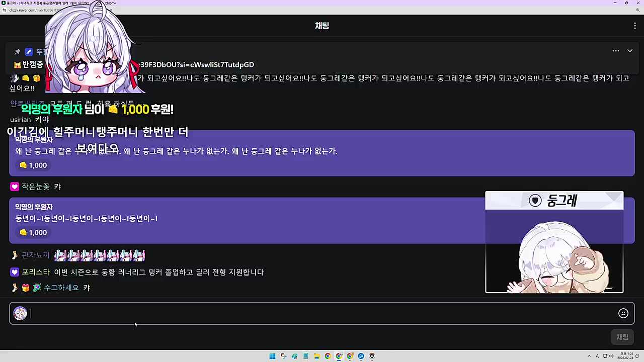Viewport: 644px width, 362px height.
Task: Click the note badge beside 관자노끼
Action: (x=15, y=255)
